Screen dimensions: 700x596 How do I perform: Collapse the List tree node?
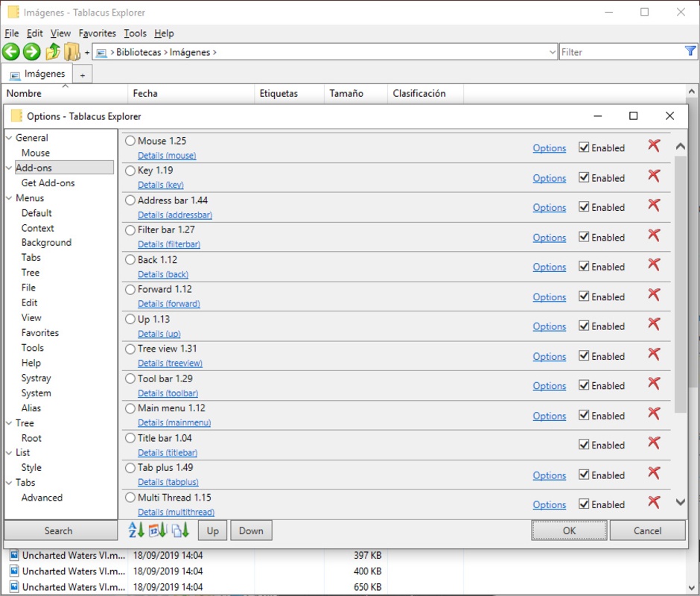[9, 452]
